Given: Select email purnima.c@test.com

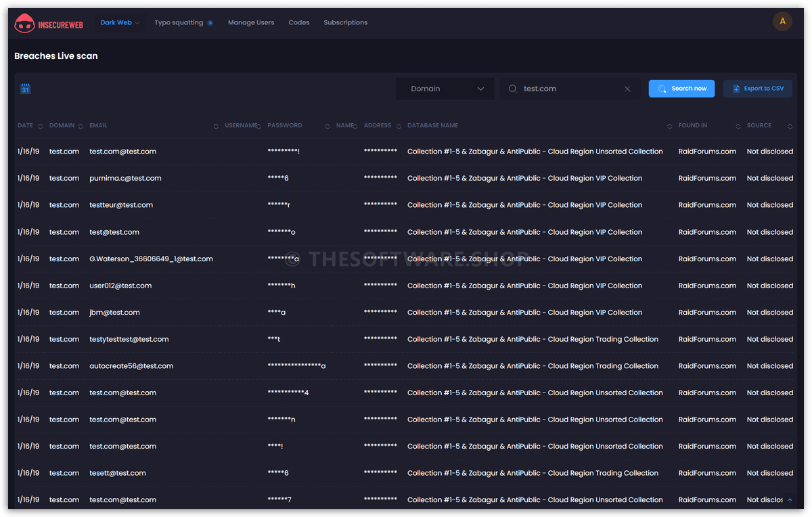Looking at the screenshot, I should pos(125,179).
